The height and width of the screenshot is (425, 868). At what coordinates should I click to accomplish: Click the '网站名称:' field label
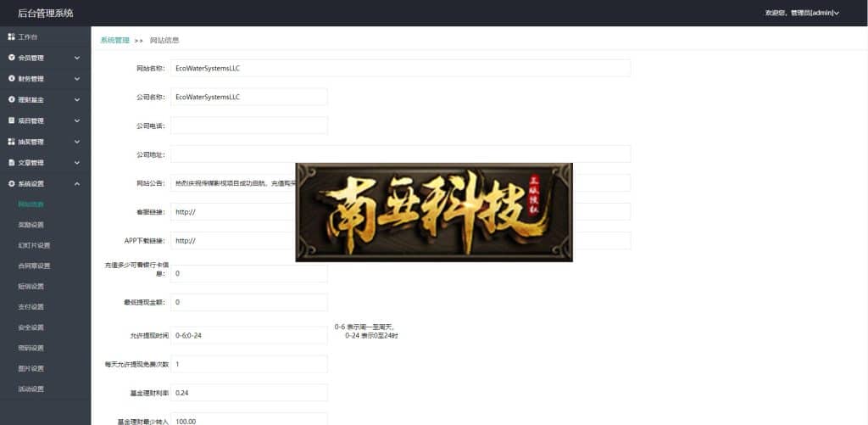click(151, 68)
